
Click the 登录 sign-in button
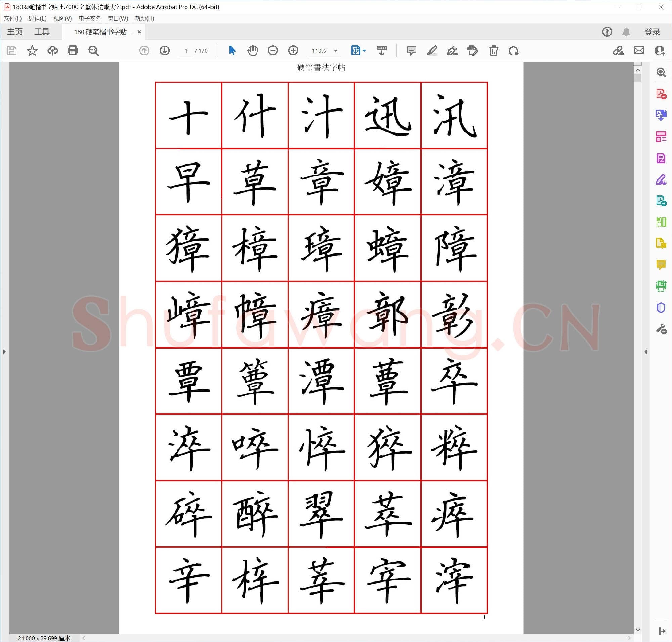click(x=652, y=32)
